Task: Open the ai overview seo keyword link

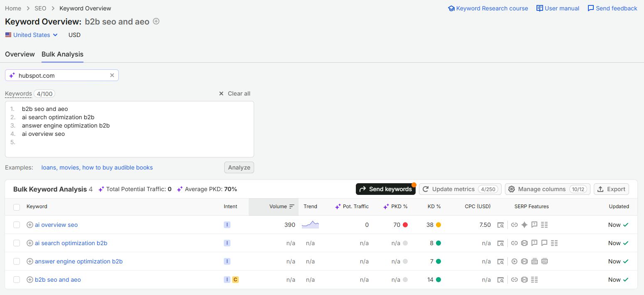Action: pos(56,225)
